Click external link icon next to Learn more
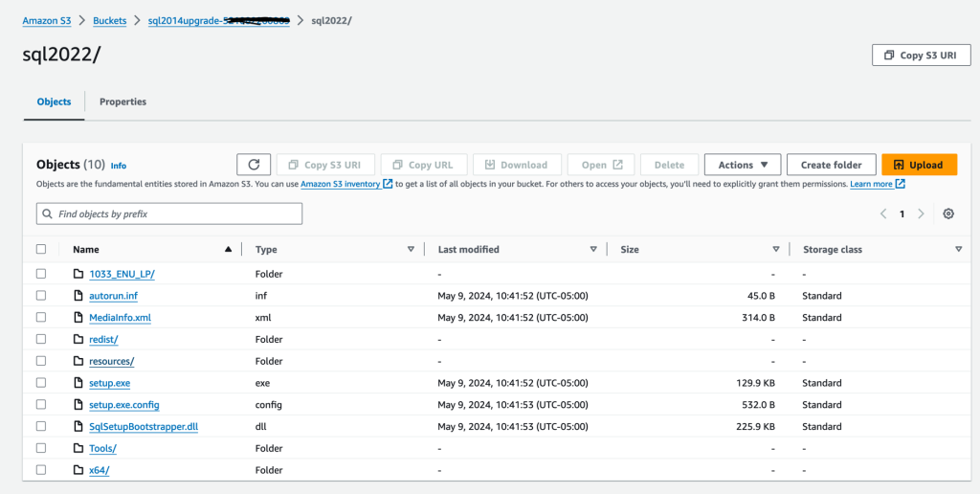980x494 pixels. 901,184
